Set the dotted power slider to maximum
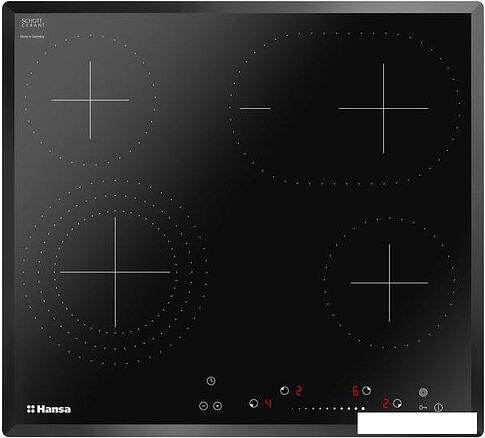485x438 pixels. (363, 408)
